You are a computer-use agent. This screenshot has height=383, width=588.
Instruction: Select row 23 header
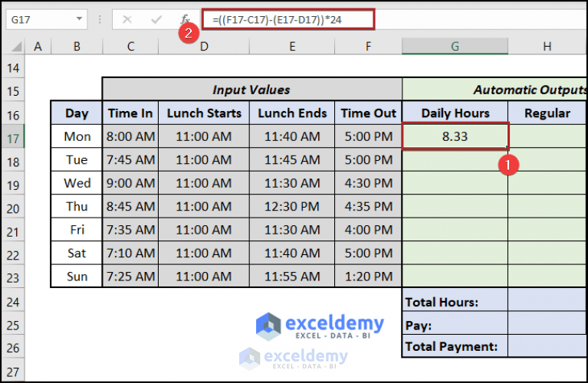pyautogui.click(x=13, y=278)
